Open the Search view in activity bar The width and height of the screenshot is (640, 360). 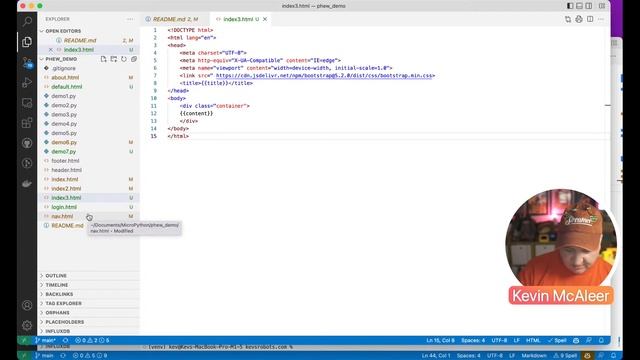coord(27,22)
